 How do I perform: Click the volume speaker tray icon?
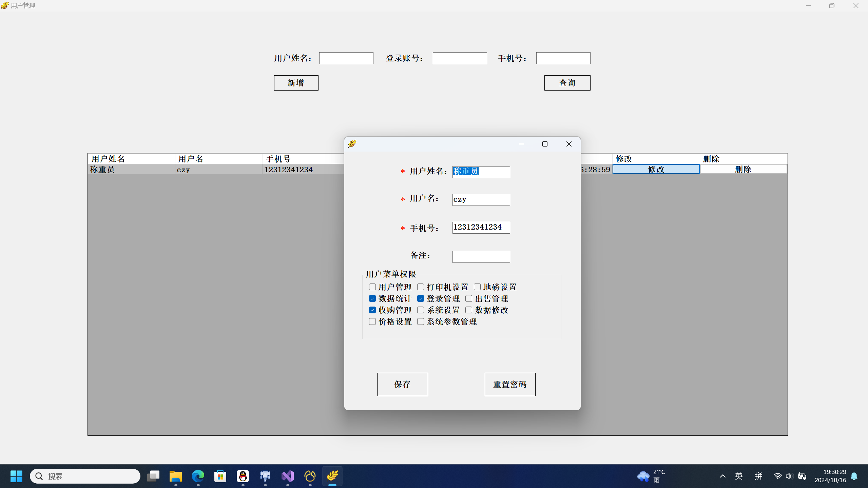[789, 476]
